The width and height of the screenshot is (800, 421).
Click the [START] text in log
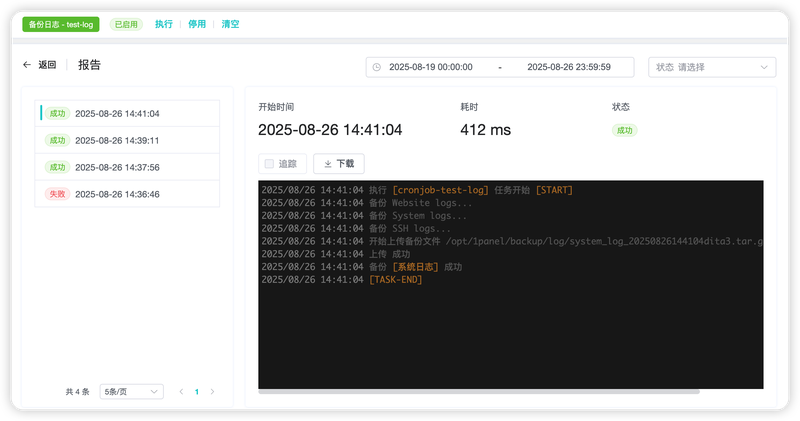point(554,190)
